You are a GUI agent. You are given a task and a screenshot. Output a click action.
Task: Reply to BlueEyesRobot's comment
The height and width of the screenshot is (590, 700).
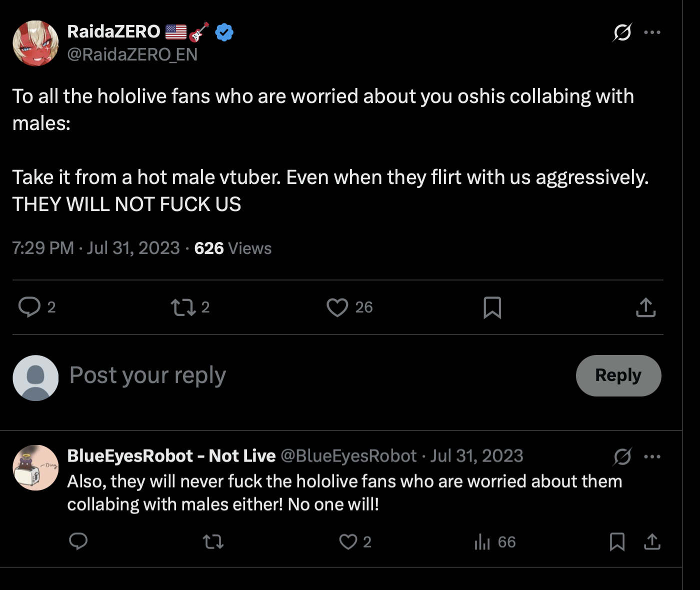pos(78,541)
